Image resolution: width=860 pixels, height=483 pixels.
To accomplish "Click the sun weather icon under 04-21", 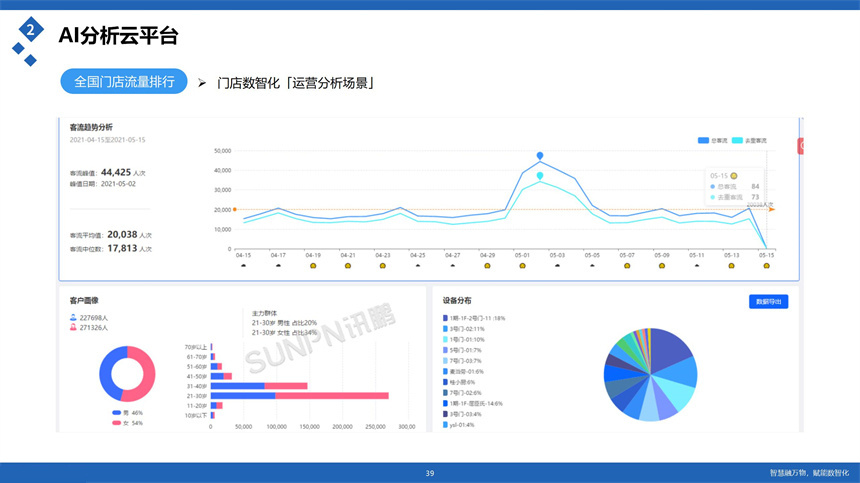I will click(x=348, y=266).
